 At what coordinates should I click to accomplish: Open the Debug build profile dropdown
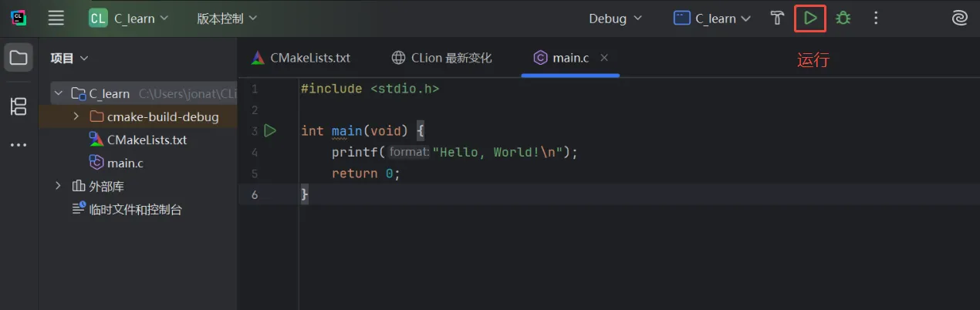pos(615,19)
